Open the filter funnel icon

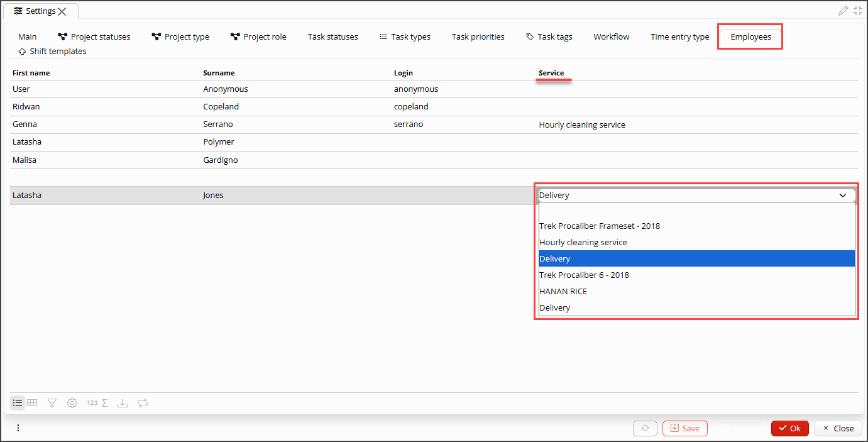(52, 403)
